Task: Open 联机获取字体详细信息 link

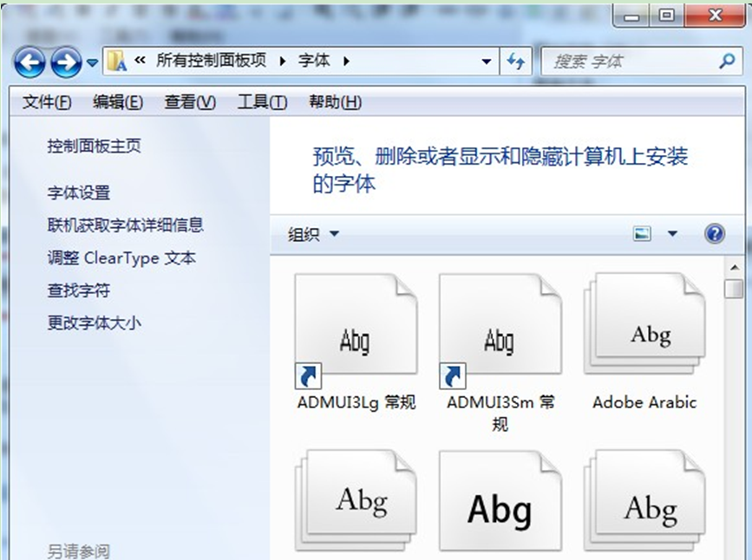Action: (125, 225)
